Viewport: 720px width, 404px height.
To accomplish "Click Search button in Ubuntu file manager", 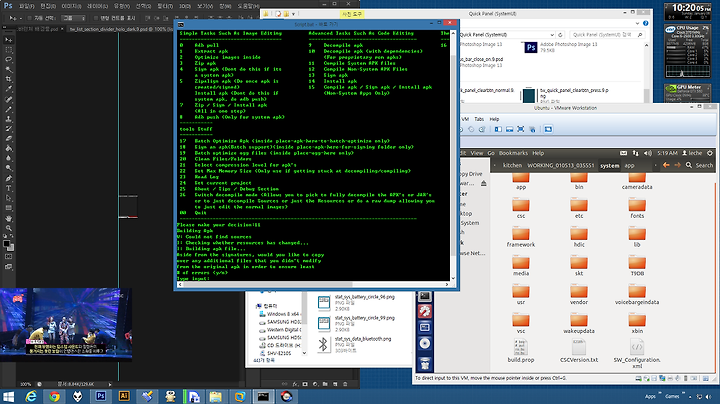I will (x=699, y=165).
